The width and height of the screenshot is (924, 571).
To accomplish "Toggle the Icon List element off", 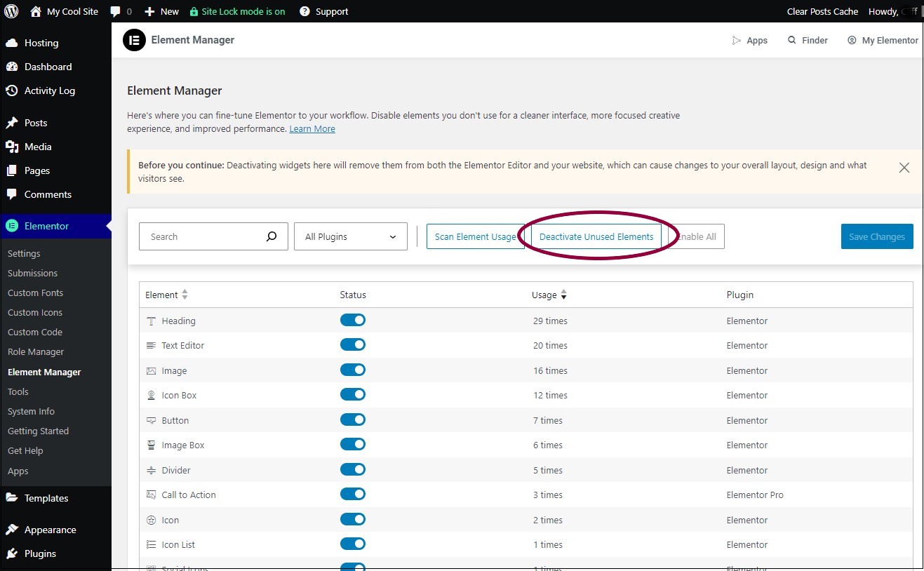I will click(x=353, y=544).
